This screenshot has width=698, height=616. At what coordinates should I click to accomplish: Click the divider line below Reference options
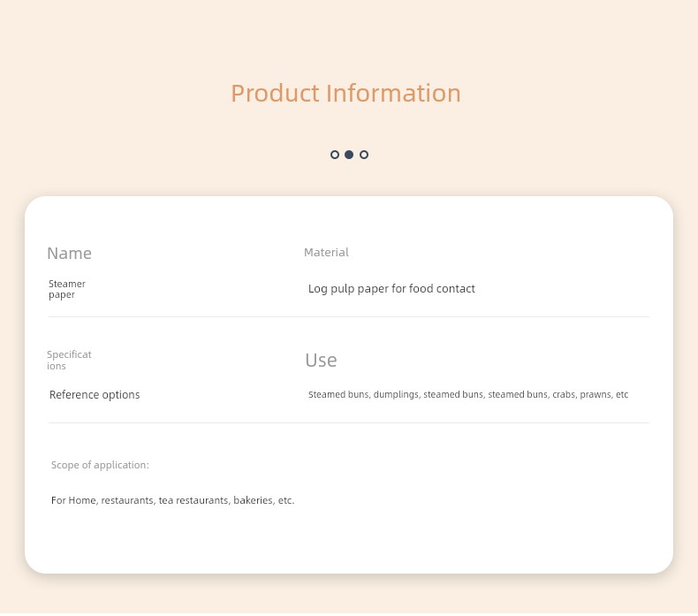pos(349,423)
